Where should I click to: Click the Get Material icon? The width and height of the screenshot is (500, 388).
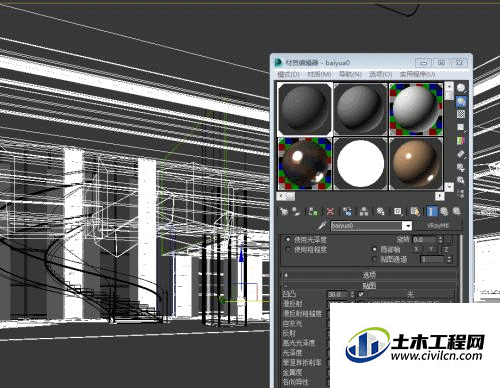284,211
